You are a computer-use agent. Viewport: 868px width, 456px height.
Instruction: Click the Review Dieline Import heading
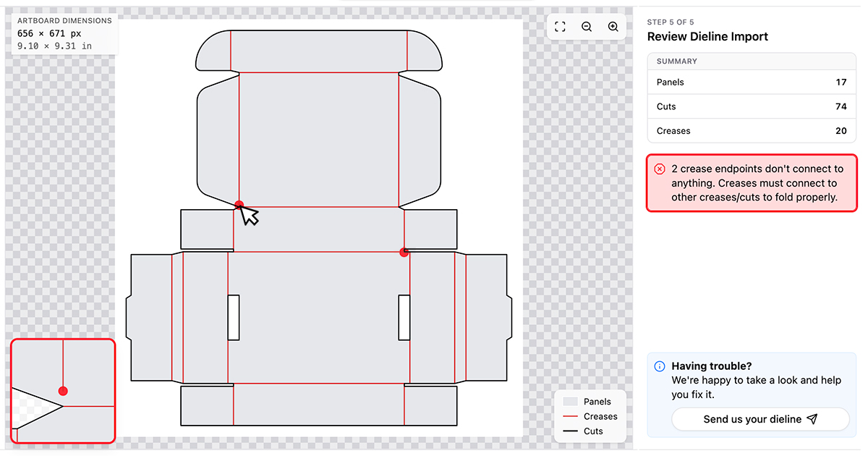point(707,37)
